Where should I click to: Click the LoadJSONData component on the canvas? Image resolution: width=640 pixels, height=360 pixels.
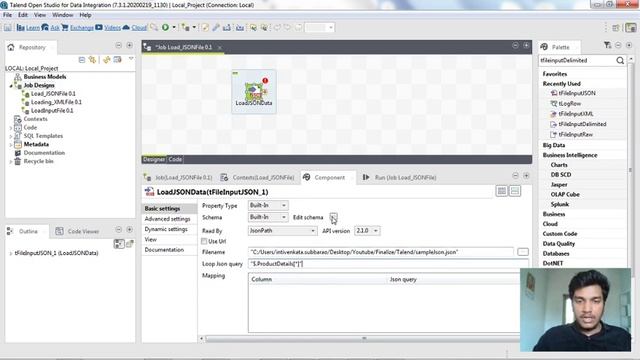254,92
